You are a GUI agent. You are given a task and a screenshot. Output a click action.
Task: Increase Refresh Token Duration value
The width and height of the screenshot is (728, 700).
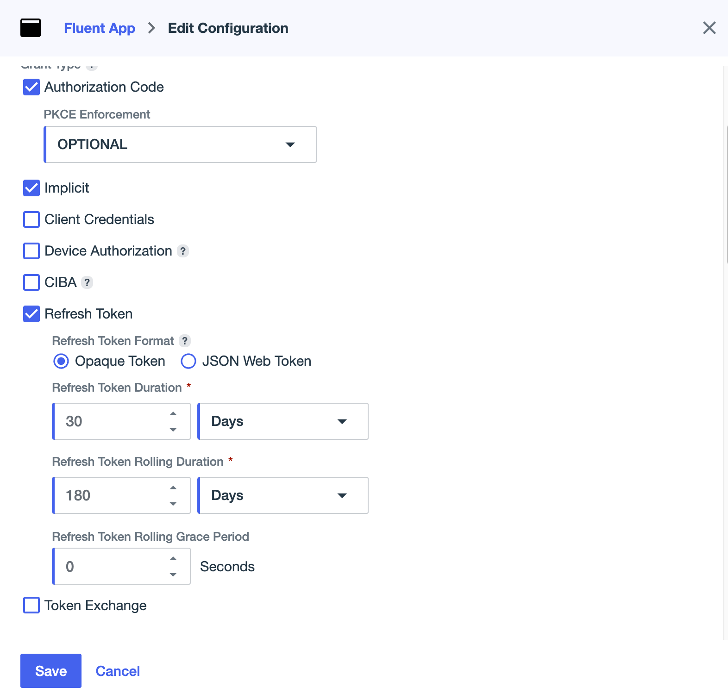click(x=173, y=413)
